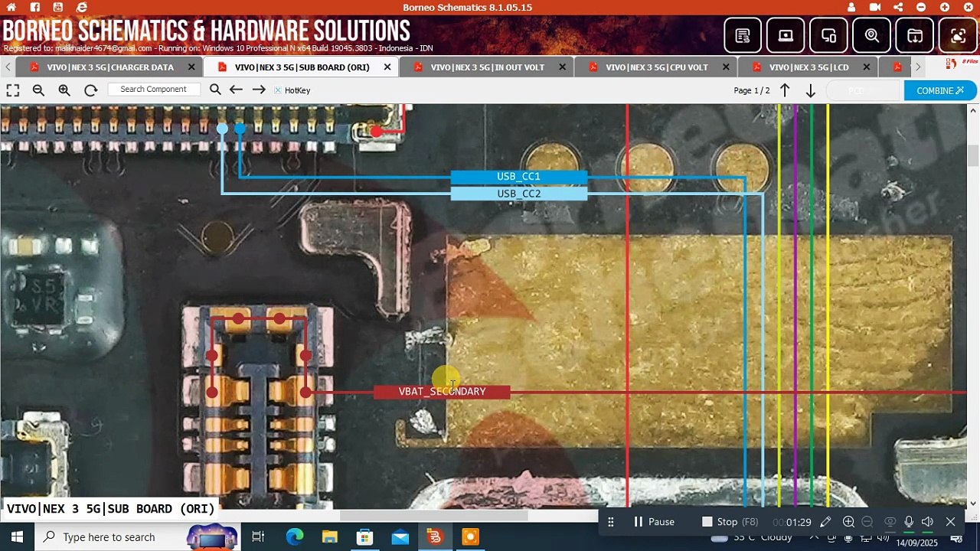Close the CPU VOLT tab

pos(726,67)
